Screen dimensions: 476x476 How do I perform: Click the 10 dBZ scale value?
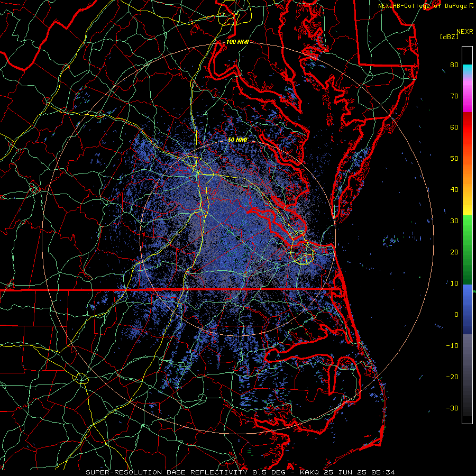point(454,283)
